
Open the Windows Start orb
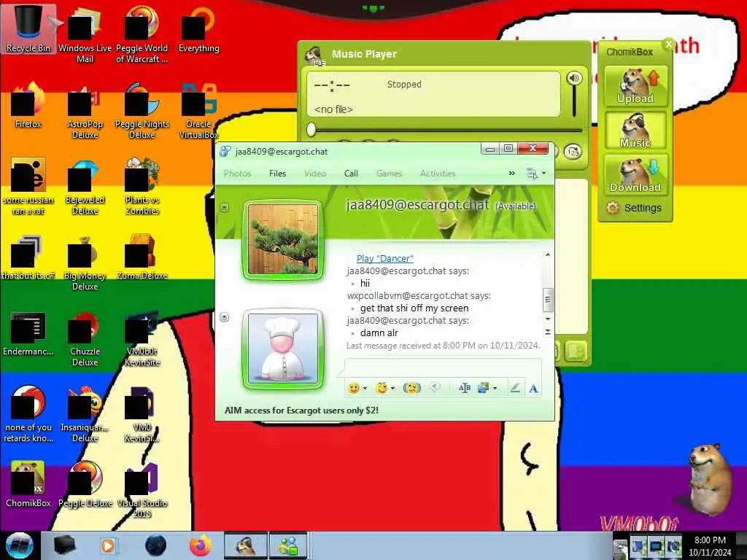[x=20, y=545]
